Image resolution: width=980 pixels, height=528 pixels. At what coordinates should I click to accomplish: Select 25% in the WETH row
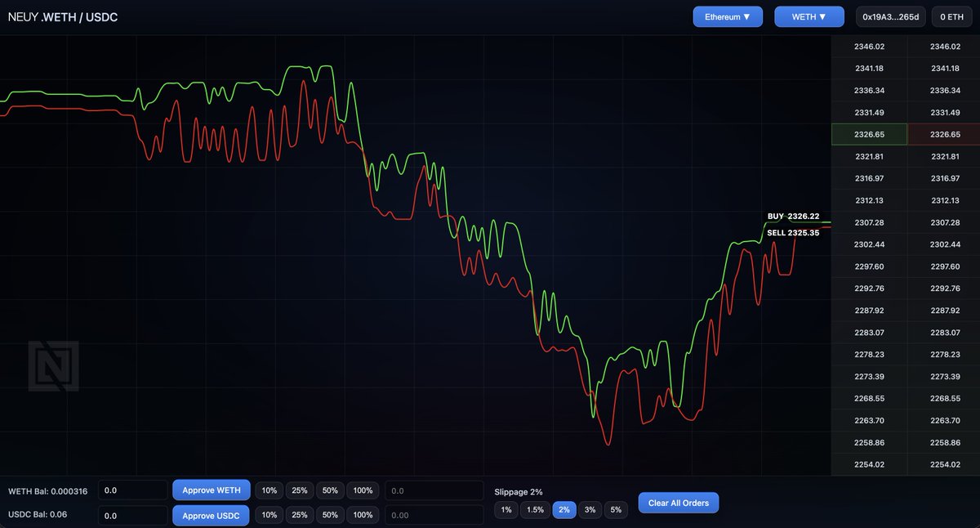pyautogui.click(x=300, y=490)
